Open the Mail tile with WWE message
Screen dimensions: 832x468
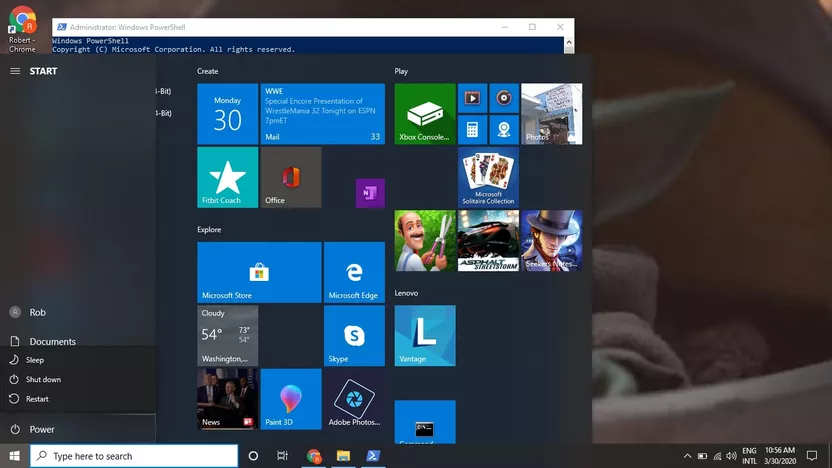click(x=323, y=114)
